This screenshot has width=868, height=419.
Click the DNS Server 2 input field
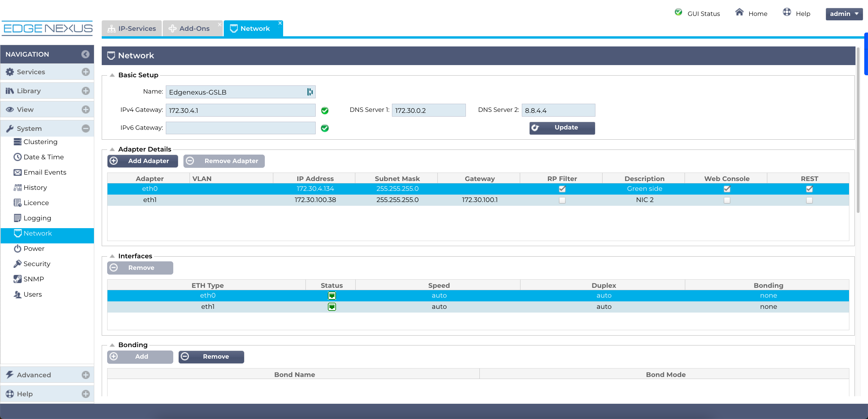558,111
